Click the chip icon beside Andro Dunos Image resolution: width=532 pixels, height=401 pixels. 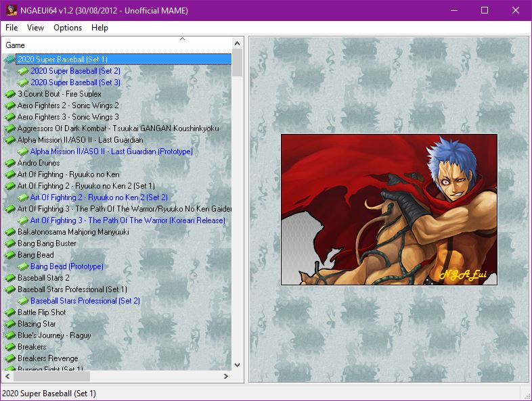10,164
